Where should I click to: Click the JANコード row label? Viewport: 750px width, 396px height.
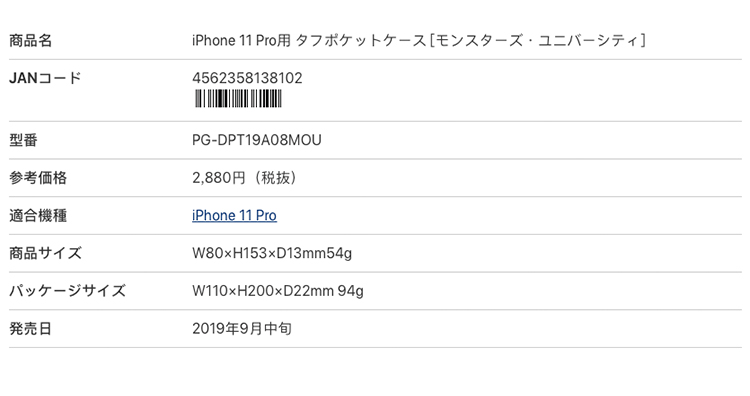tap(45, 78)
